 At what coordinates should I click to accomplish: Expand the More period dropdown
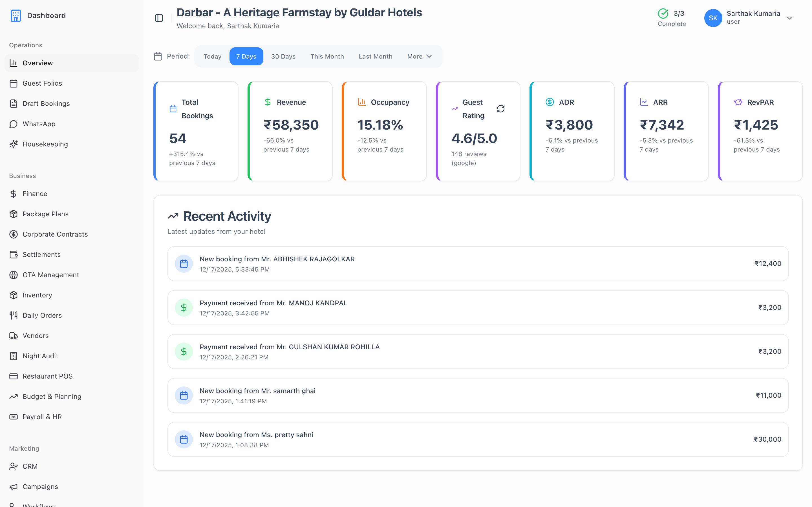[x=419, y=56]
